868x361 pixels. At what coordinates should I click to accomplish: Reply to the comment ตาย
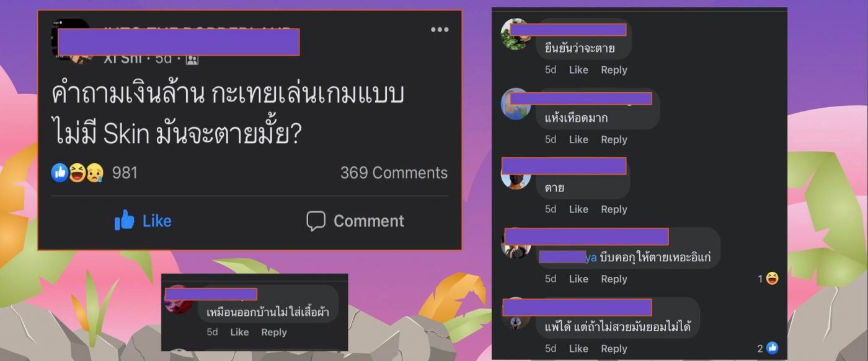pos(614,209)
